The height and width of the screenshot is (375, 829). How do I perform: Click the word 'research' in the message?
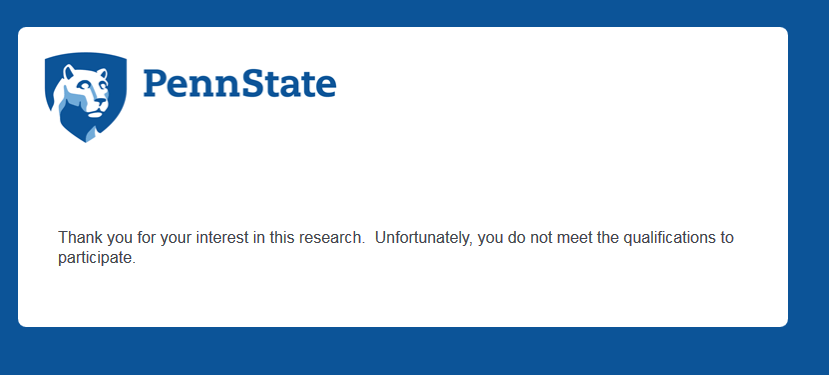330,237
